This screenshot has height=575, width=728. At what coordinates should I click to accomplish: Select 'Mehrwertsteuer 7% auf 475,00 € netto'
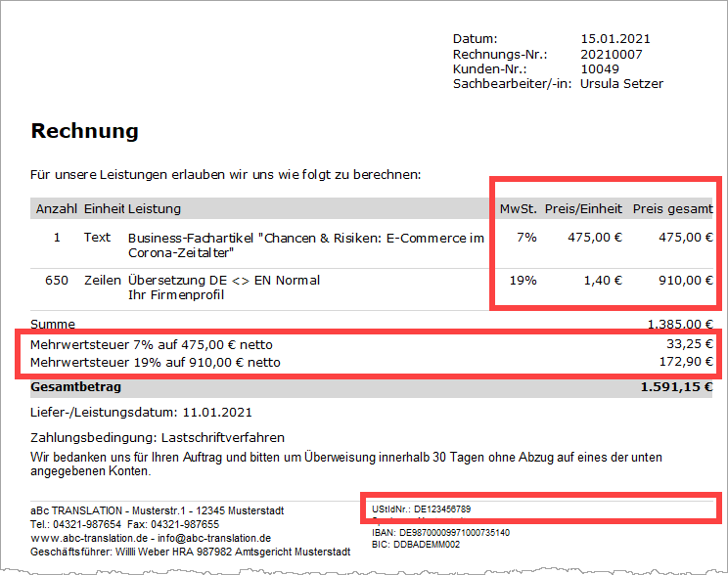coord(152,345)
